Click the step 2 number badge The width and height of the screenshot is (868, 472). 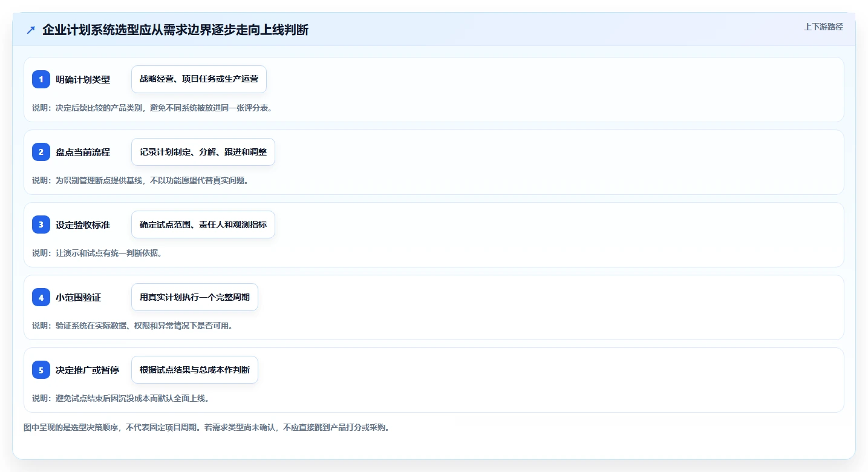click(x=41, y=152)
